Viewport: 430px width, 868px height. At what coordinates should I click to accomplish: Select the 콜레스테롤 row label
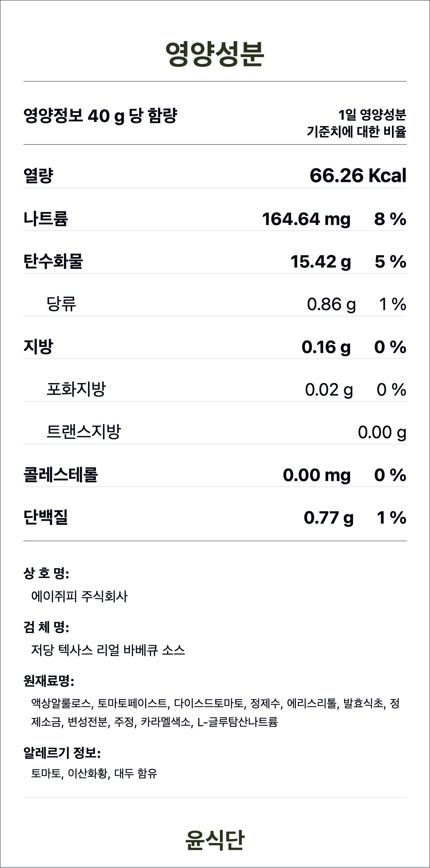pyautogui.click(x=60, y=474)
